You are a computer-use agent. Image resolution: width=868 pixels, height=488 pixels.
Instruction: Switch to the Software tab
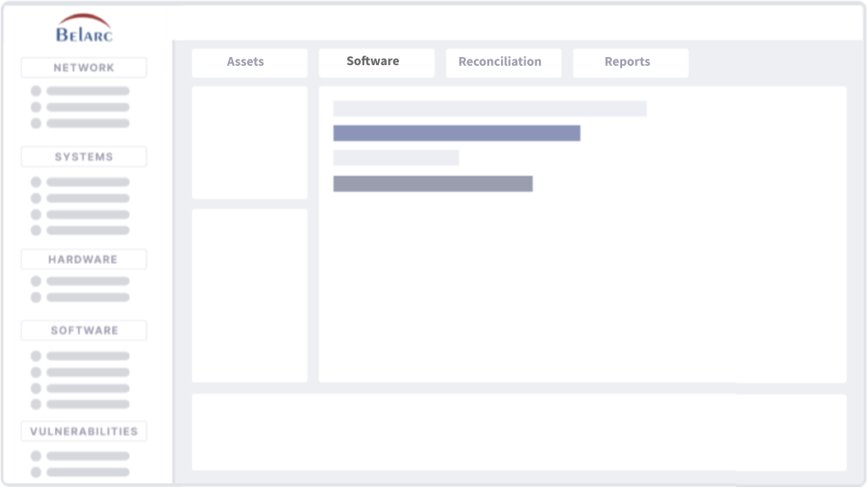coord(373,61)
